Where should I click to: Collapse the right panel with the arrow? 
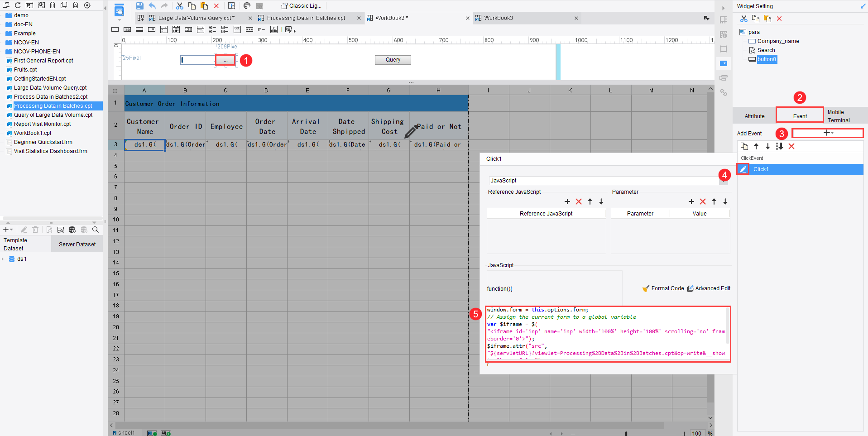(723, 8)
